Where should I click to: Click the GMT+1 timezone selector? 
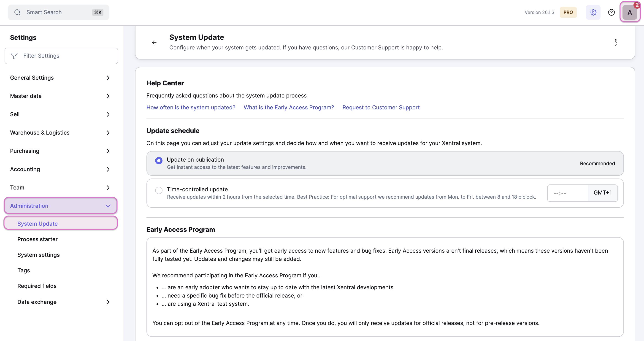click(603, 193)
